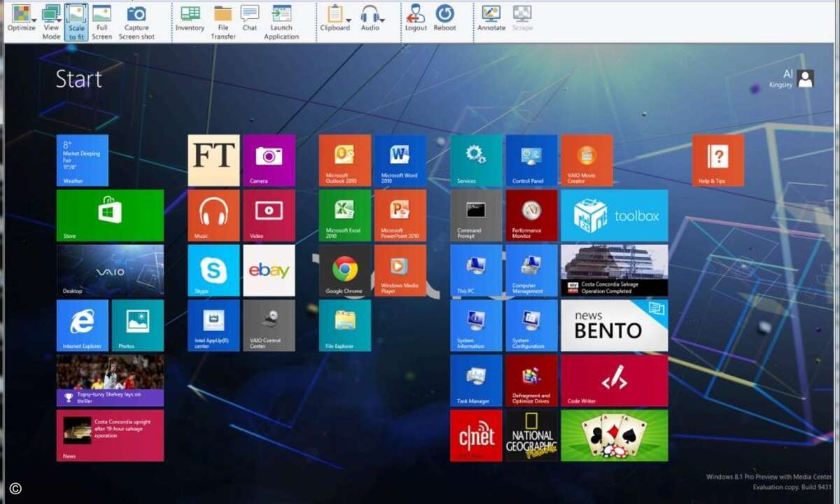Open the Services tile
The width and height of the screenshot is (840, 504).
(476, 160)
